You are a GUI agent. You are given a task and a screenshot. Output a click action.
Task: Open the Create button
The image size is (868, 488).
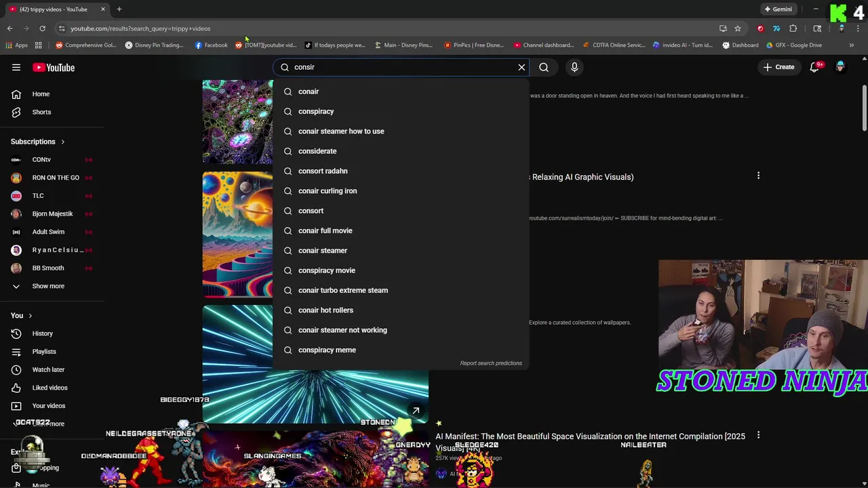(778, 67)
